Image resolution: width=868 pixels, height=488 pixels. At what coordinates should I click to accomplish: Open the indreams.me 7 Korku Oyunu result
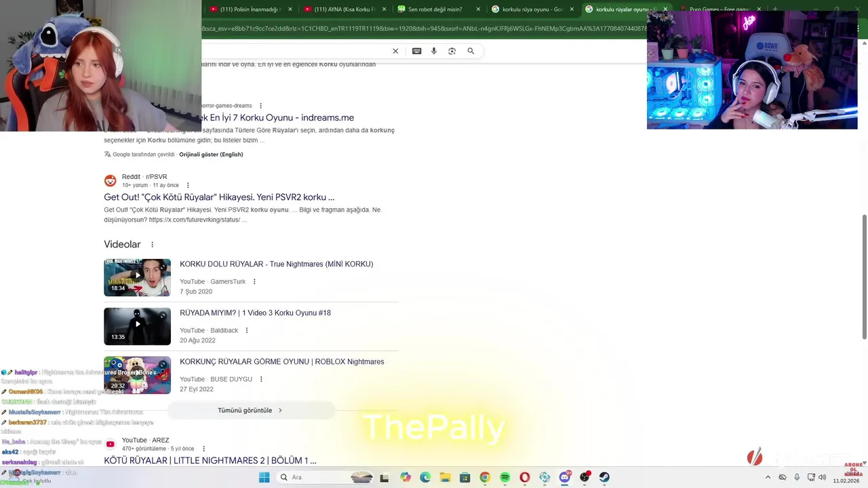[278, 118]
